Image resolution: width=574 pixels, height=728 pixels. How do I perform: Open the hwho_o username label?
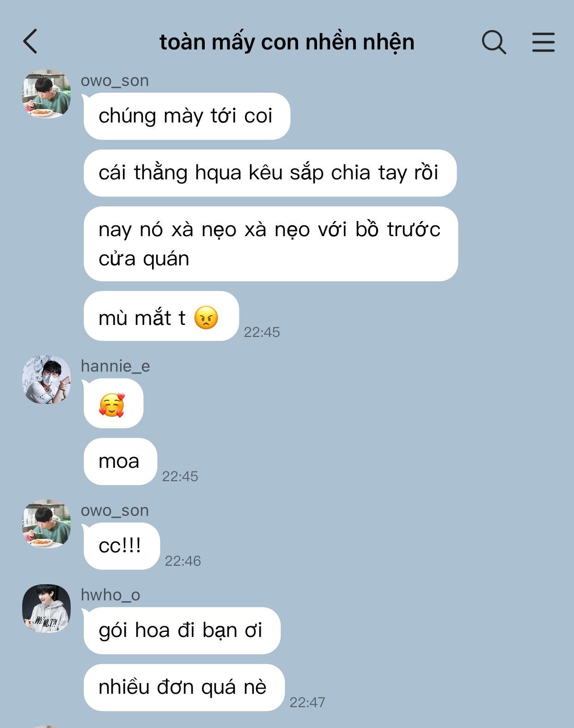[110, 595]
